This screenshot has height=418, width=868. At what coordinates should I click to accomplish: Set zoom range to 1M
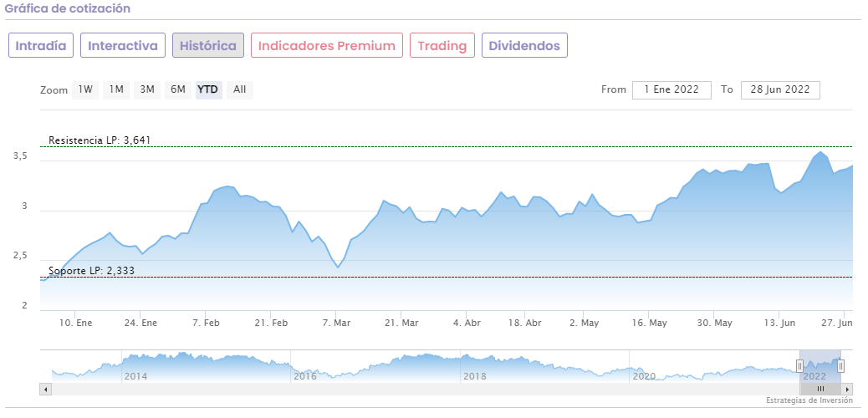click(116, 89)
